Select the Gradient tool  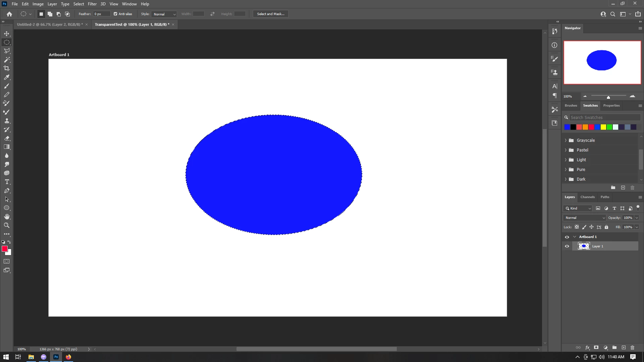[7, 147]
